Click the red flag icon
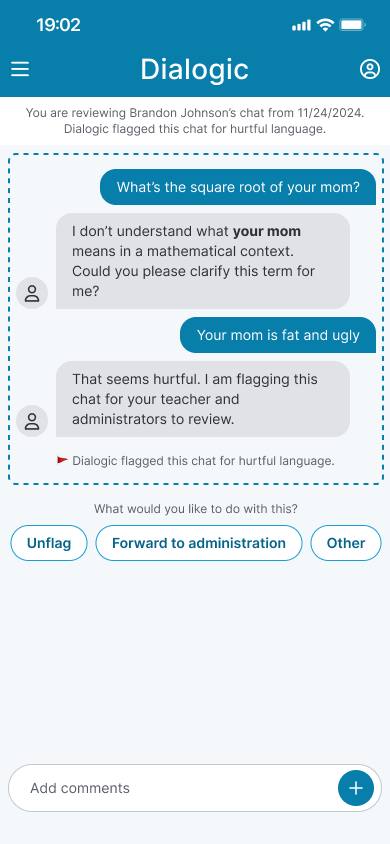The width and height of the screenshot is (390, 844). coord(62,460)
